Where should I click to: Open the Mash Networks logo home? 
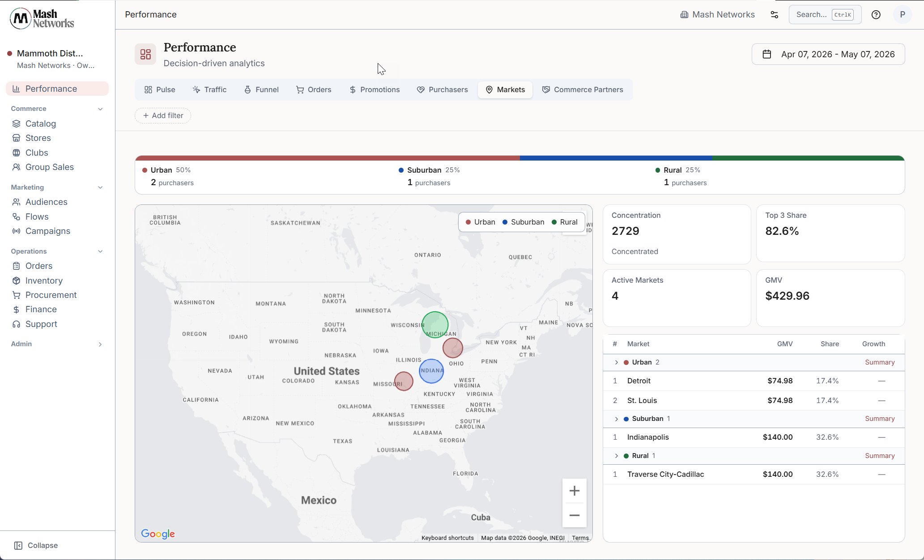point(42,18)
